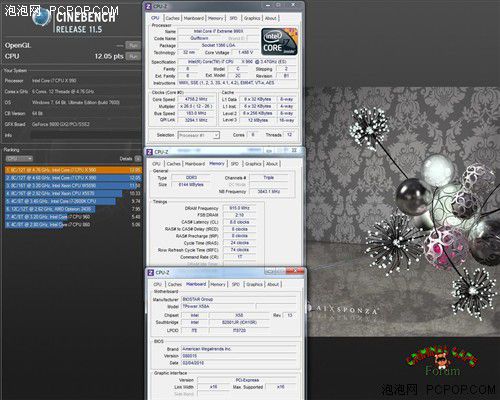Click the Info text field under Your System
This screenshot has height=400, width=500.
(86, 135)
